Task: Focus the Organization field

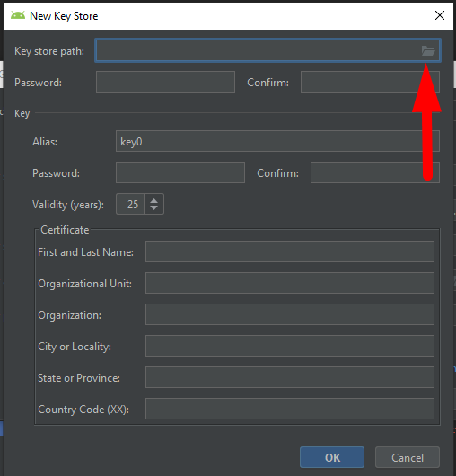Action: (290, 314)
